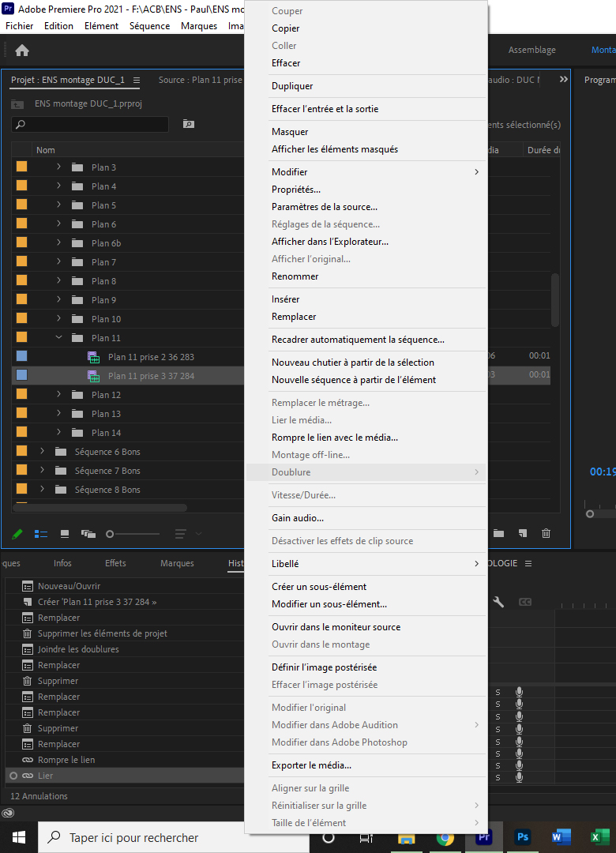The height and width of the screenshot is (853, 616).
Task: Expand the Plan 12 bin
Action: (59, 395)
